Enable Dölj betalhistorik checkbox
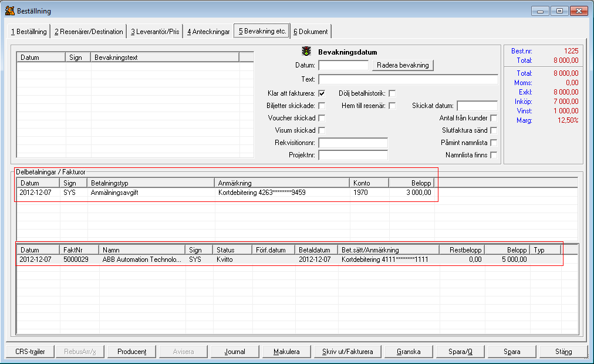 pyautogui.click(x=392, y=93)
